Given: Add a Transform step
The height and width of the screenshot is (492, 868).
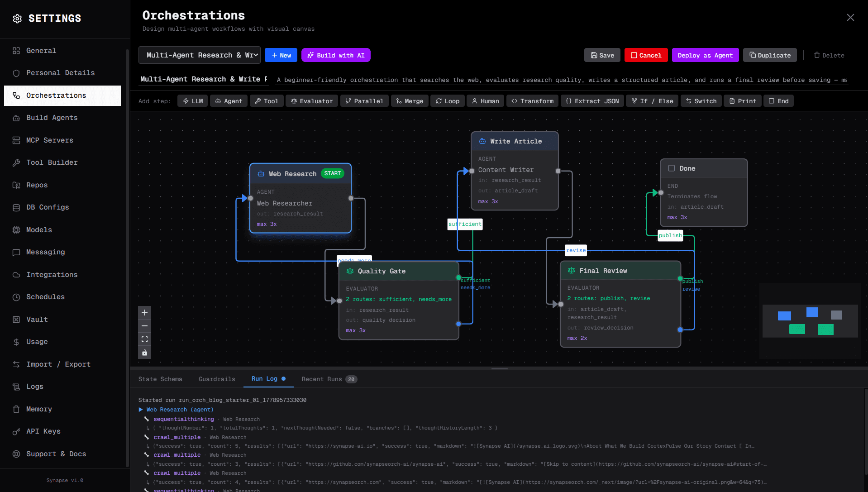Looking at the screenshot, I should coord(533,101).
